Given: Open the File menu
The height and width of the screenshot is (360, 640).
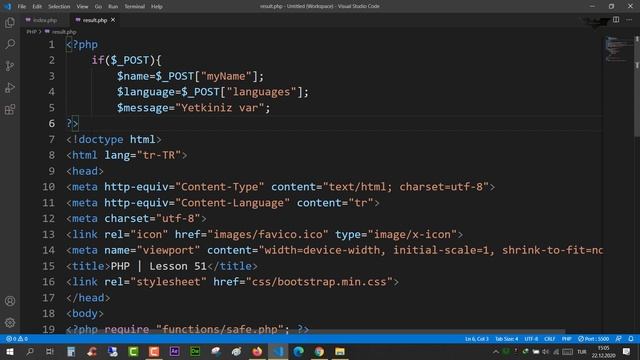Looking at the screenshot, I should (x=22, y=6).
